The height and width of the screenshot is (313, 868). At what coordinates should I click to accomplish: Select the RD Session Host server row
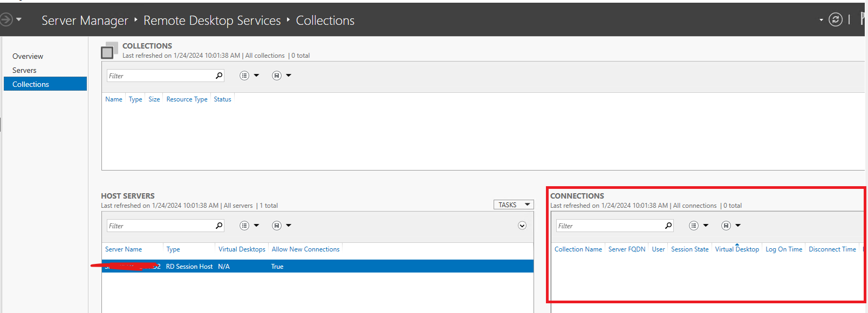pos(318,266)
